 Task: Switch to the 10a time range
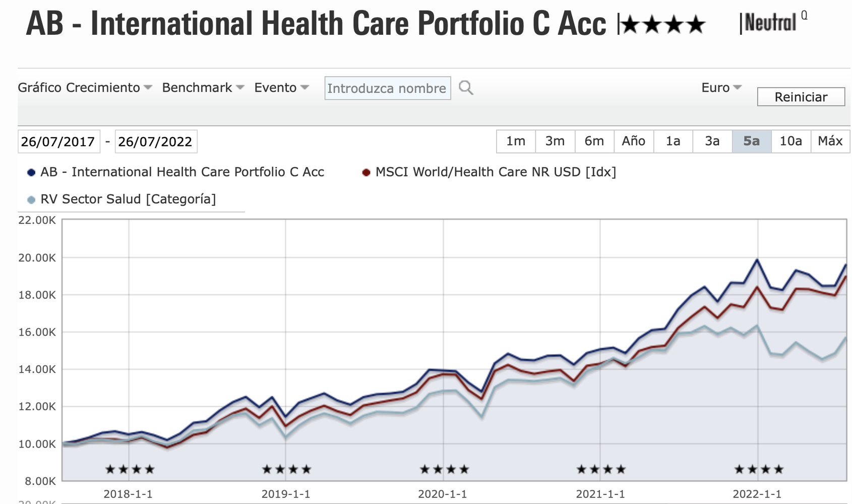(790, 141)
